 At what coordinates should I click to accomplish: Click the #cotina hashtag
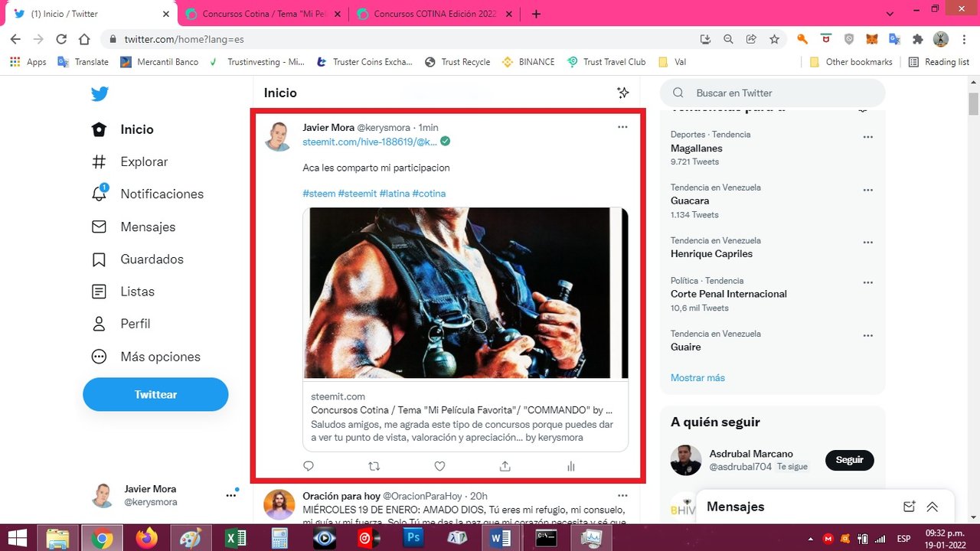429,194
